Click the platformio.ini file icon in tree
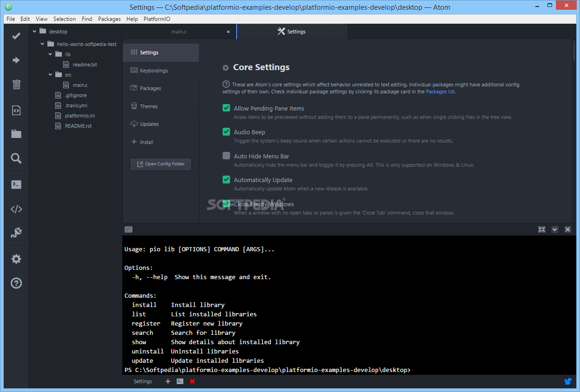Viewport: 580px width, 392px height. (58, 116)
